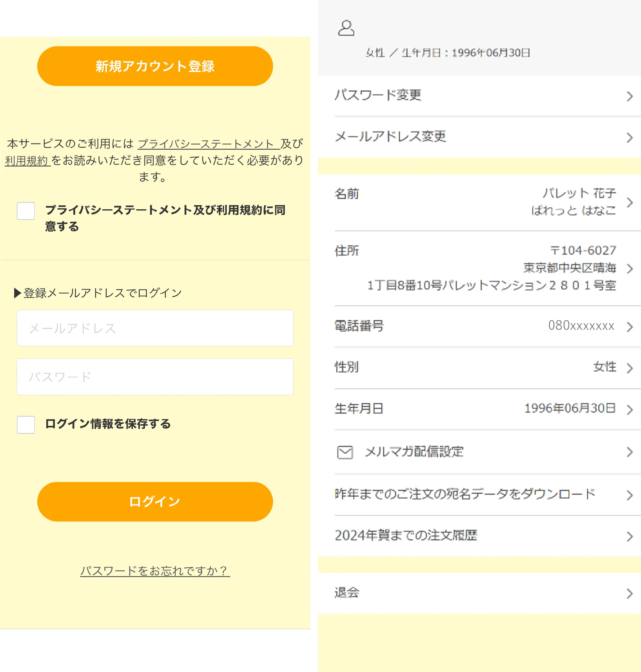Viewport: 641px width, 672px height.
Task: Click the パスワード input field
Action: point(155,377)
